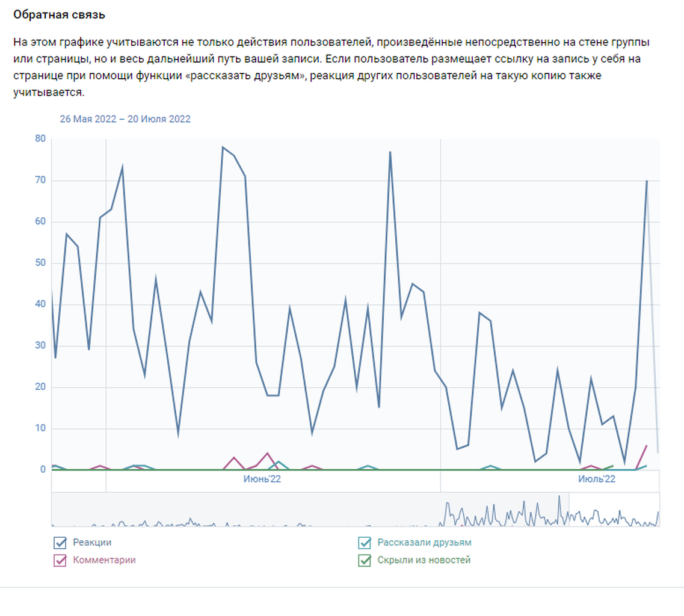
Task: Click the 80 label on vertical axis
Action: pos(40,138)
